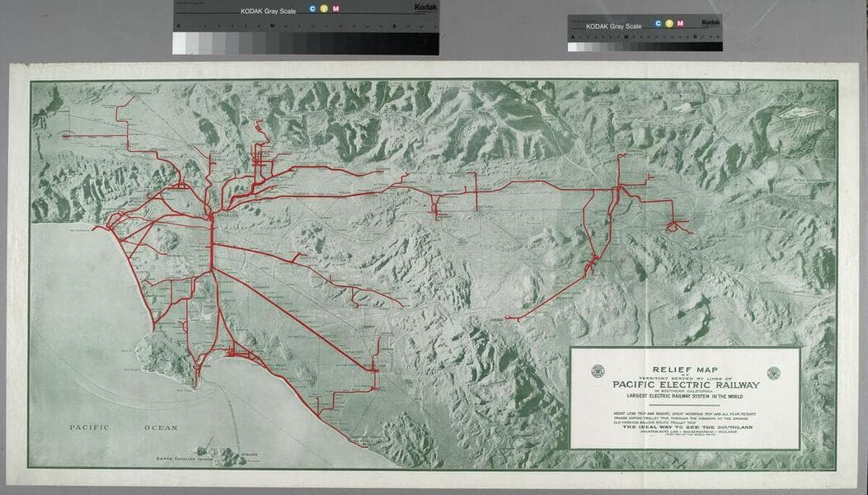Click the round emblem left of RELIEF MAP title

coord(597,371)
